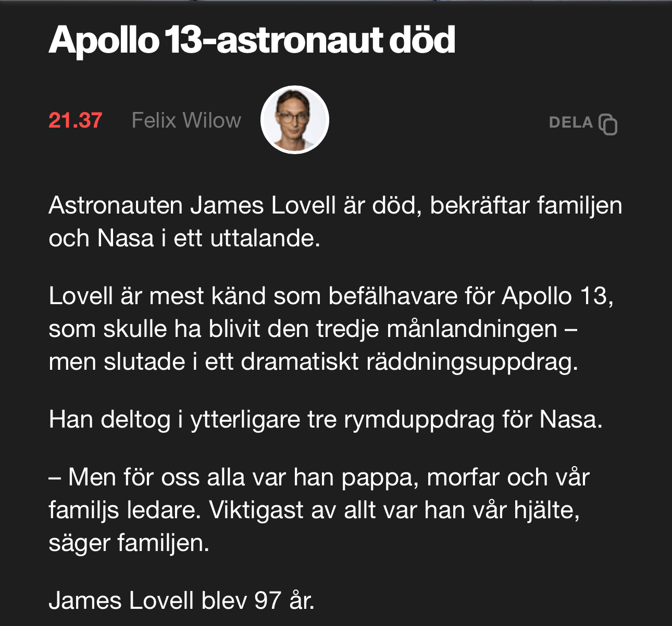672x626 pixels.
Task: Click the word "rymduppdrag" in the third paragraph
Action: click(419, 420)
